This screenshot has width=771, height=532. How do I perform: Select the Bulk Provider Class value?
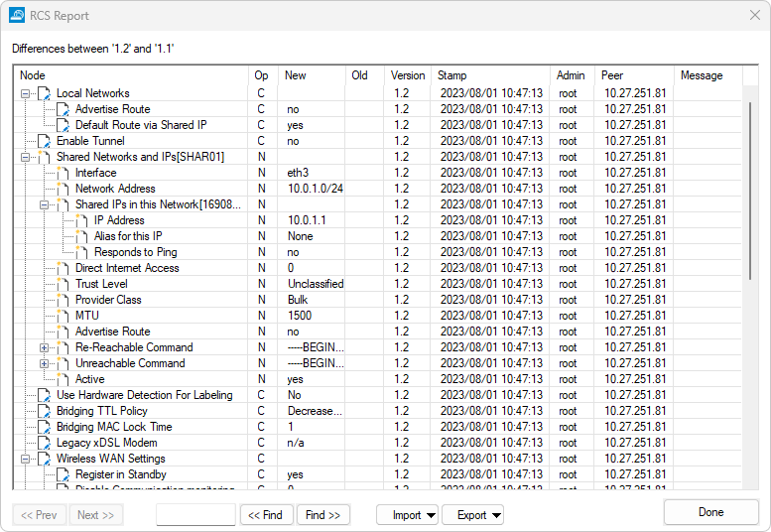[x=298, y=300]
